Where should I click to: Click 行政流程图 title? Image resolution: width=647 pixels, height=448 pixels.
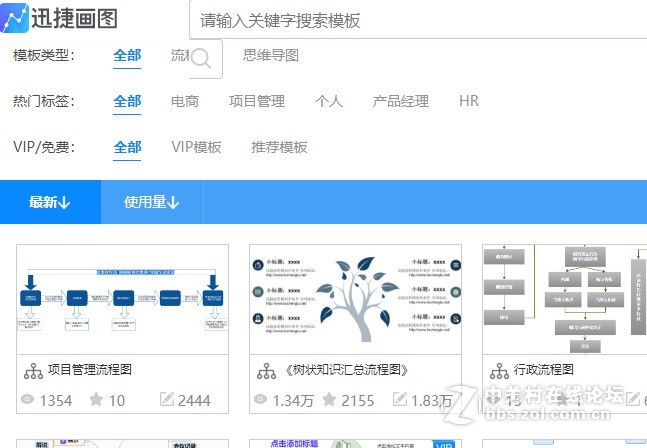click(543, 369)
